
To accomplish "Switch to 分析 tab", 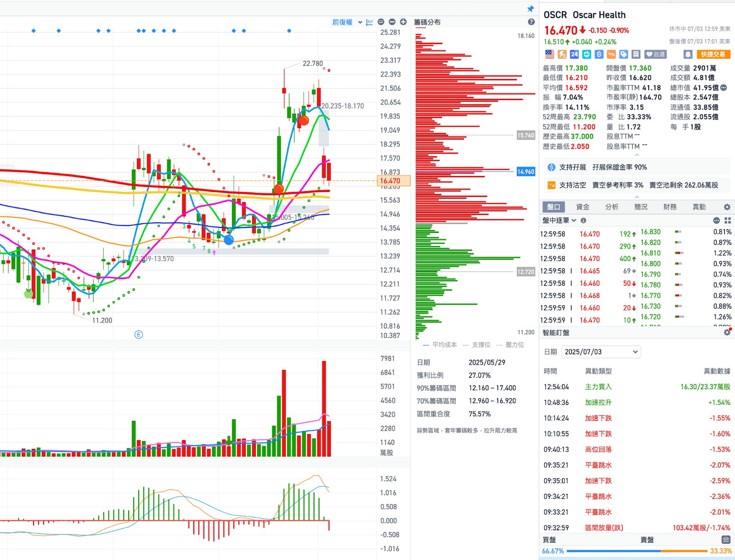I will [612, 207].
